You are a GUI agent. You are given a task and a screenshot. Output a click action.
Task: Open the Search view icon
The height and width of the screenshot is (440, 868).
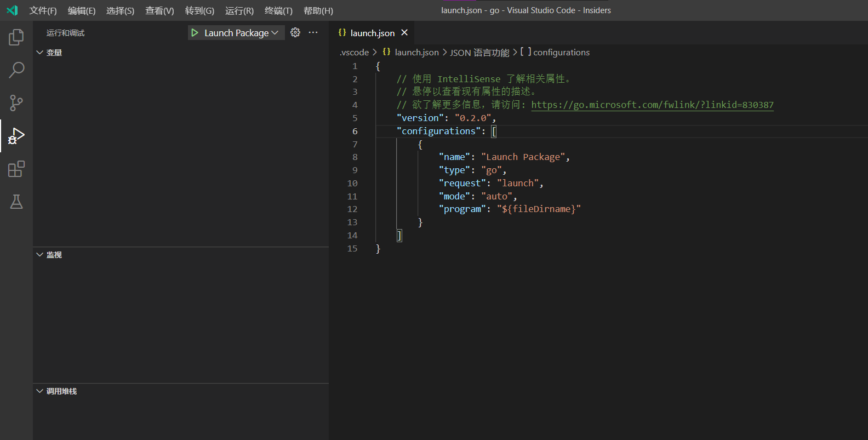(16, 70)
